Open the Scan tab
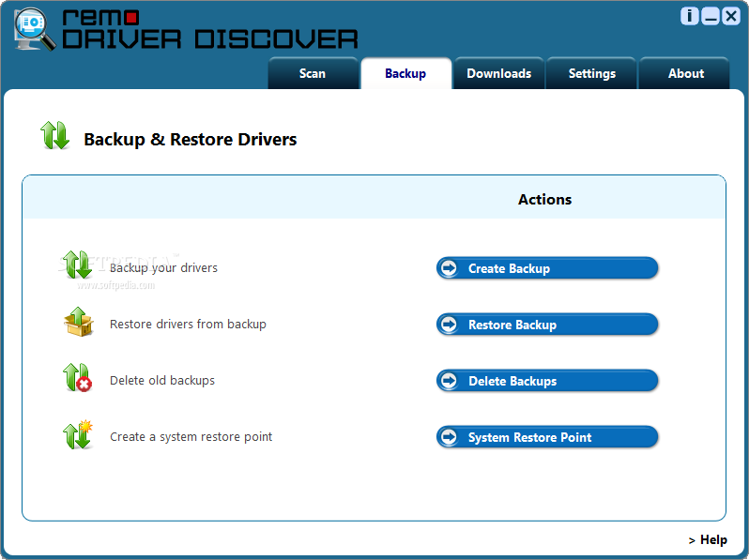 [313, 73]
